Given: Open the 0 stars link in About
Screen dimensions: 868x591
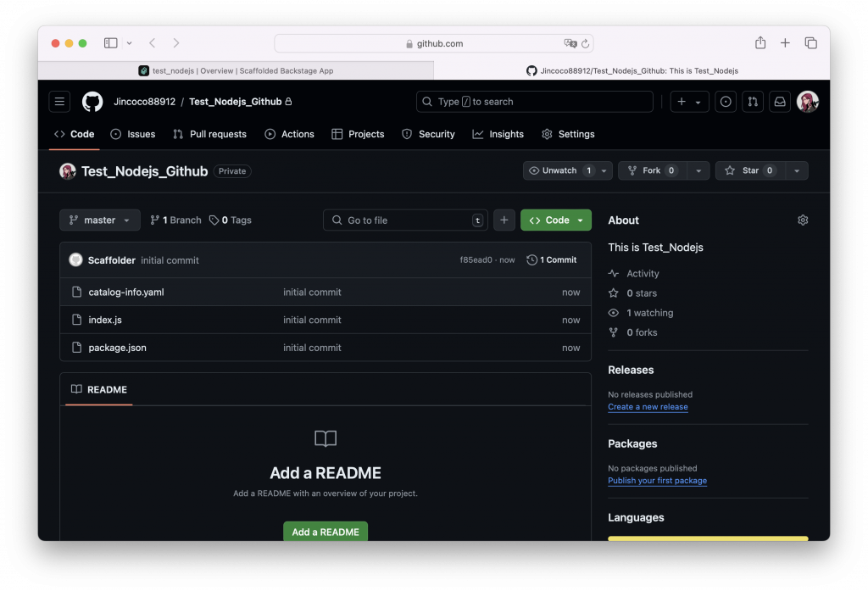Looking at the screenshot, I should pyautogui.click(x=641, y=293).
